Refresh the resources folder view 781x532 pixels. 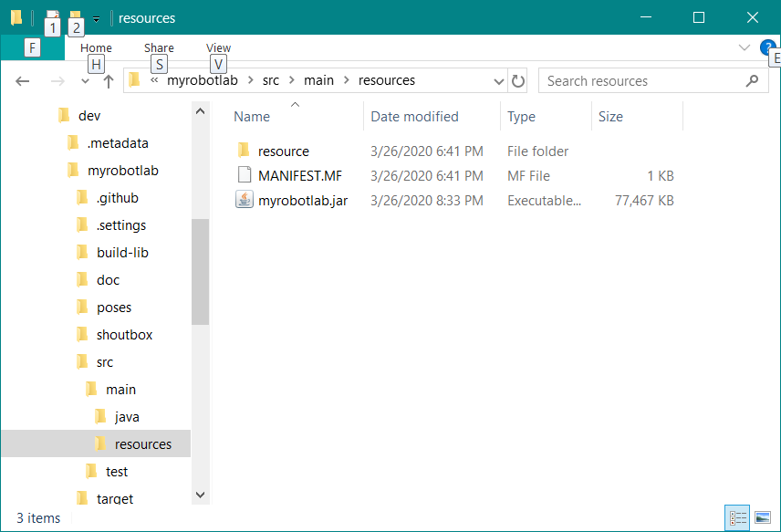[518, 80]
